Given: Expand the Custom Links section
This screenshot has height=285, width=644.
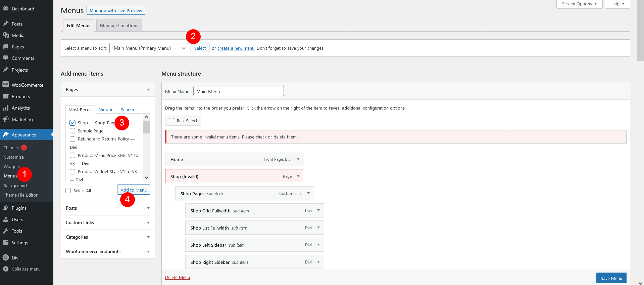Looking at the screenshot, I should 108,223.
